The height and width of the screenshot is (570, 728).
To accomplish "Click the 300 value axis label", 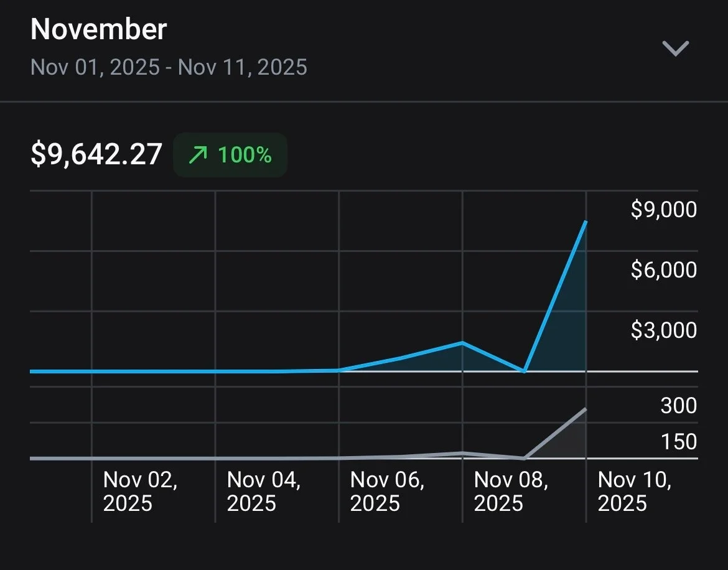I will click(678, 406).
